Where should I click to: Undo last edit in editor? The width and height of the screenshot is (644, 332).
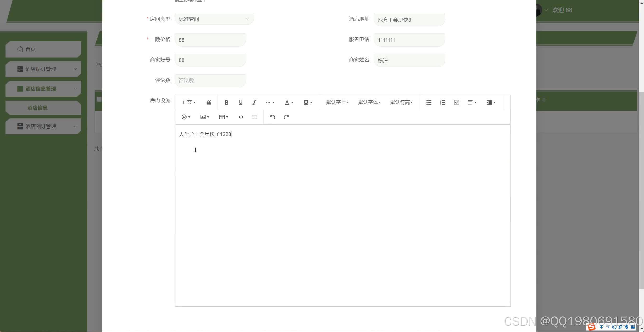click(272, 117)
